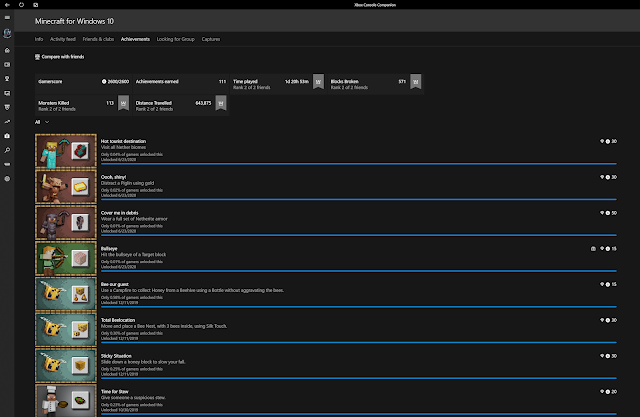Click the rank ribbon beside Blocks Broken

tap(416, 82)
